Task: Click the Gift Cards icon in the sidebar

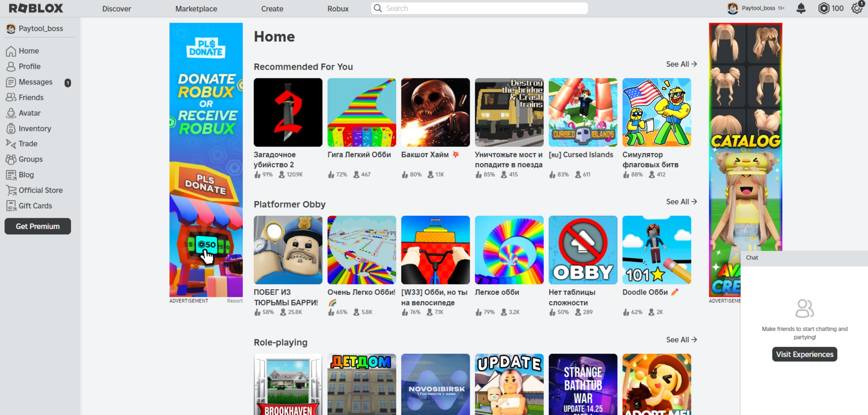Action: 11,205
